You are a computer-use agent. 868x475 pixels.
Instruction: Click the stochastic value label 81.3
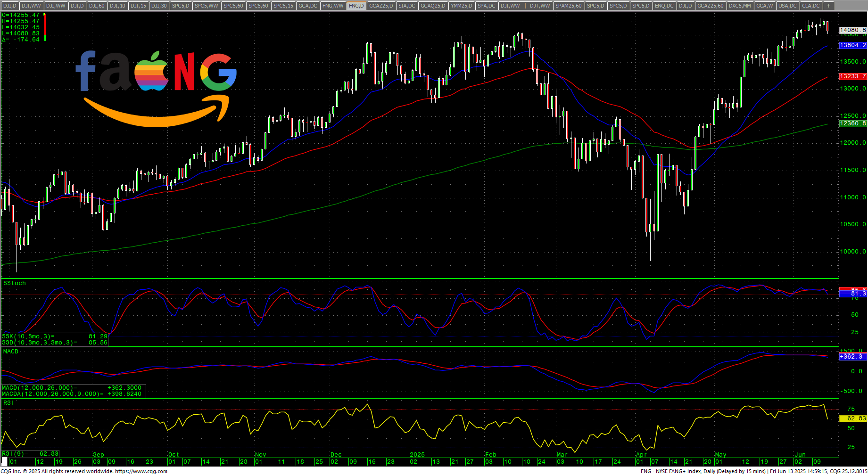(853, 294)
